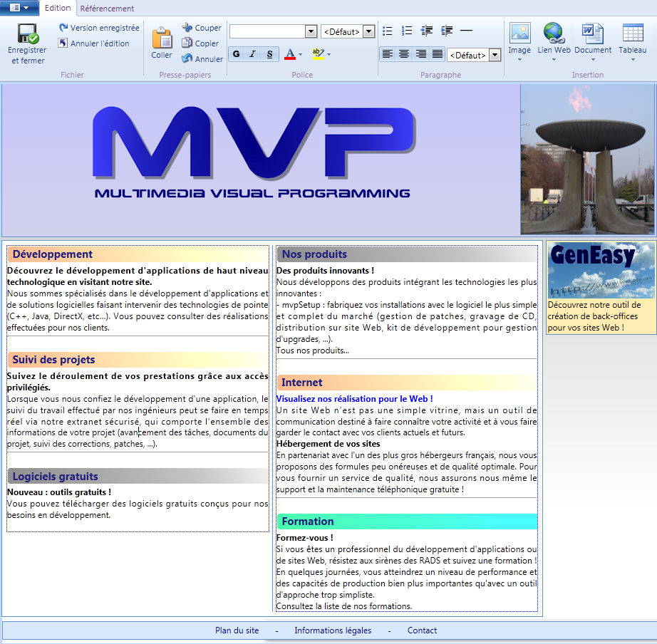
Task: Insert an Image from the ribbon
Action: point(519,34)
